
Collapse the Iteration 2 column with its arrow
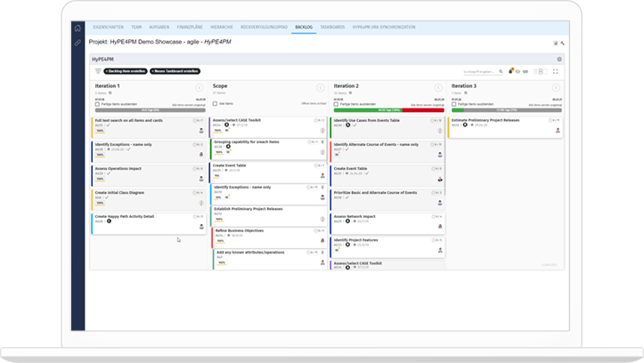(438, 87)
